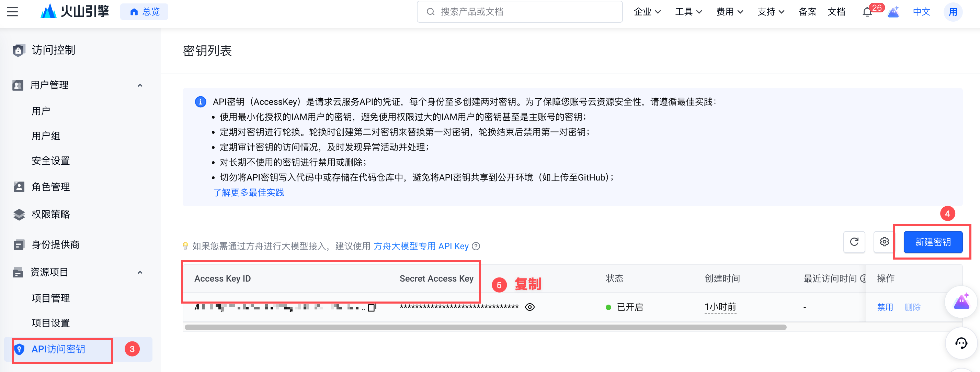Open the 文档 menu item
The height and width of the screenshot is (372, 980).
click(836, 12)
